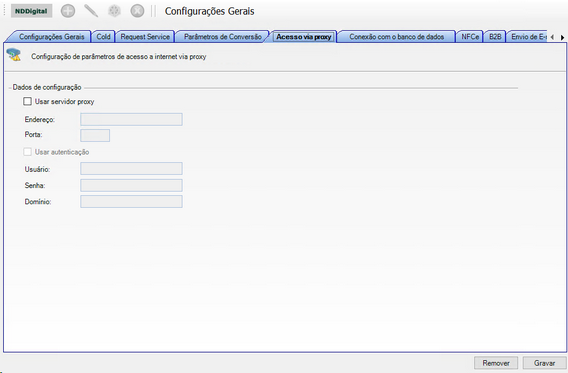Toggle the Usar autenticação checkbox
The height and width of the screenshot is (373, 568).
[28, 152]
